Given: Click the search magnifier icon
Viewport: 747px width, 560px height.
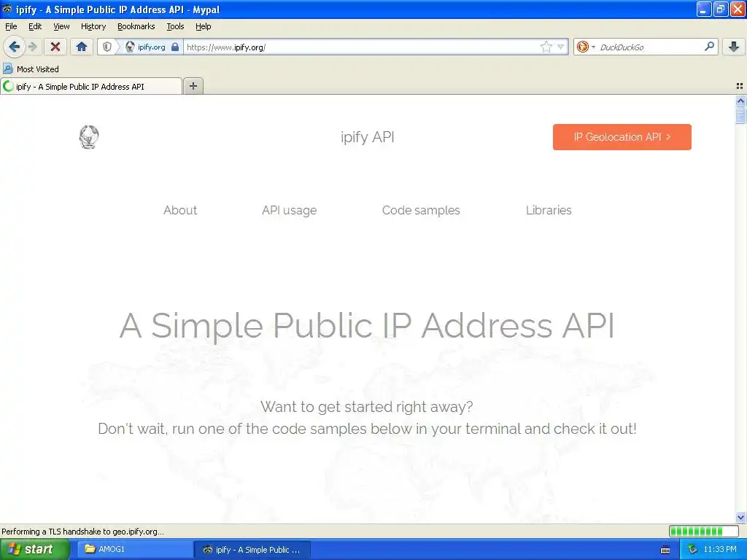Looking at the screenshot, I should tap(709, 47).
